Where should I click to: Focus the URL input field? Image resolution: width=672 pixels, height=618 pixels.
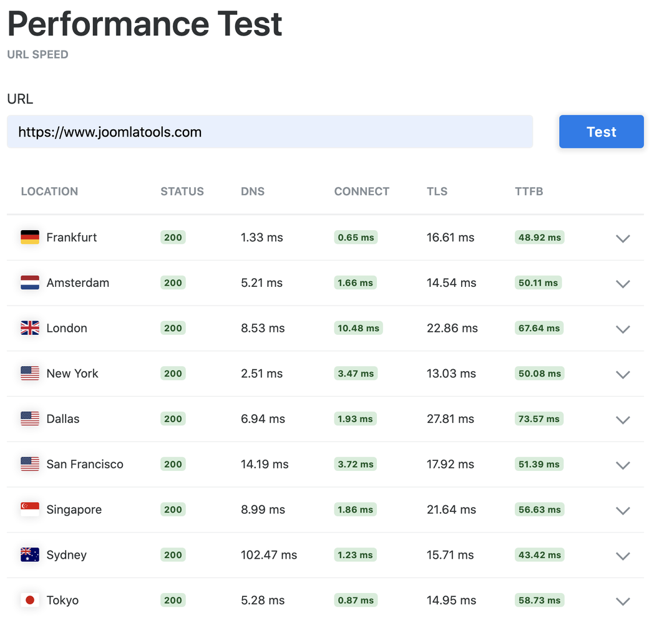[x=270, y=132]
